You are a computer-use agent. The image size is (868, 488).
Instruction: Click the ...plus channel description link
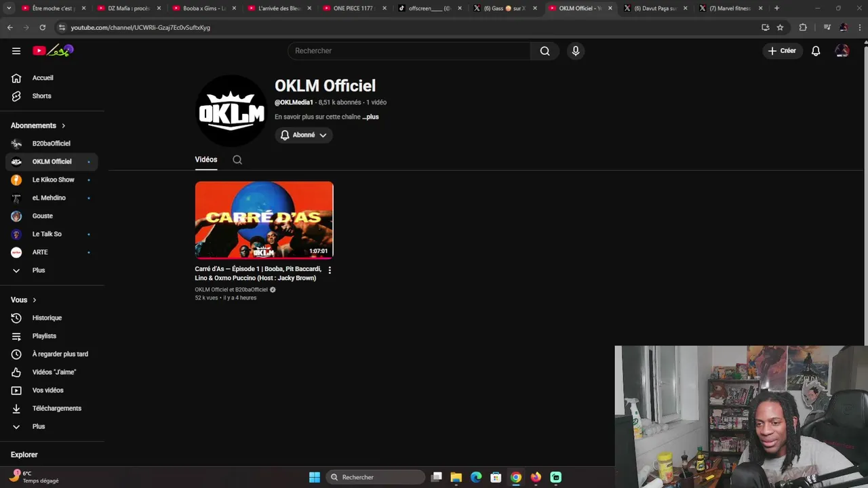pos(370,117)
